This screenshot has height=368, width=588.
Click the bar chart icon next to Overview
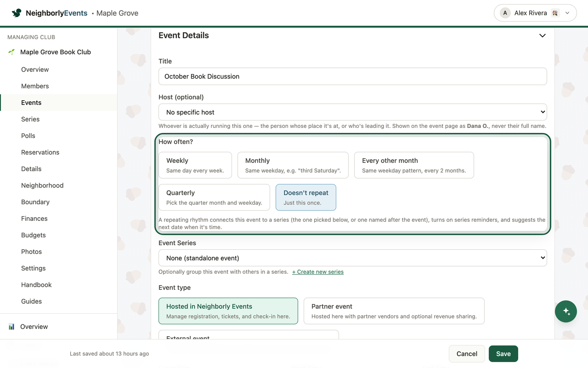click(x=11, y=327)
